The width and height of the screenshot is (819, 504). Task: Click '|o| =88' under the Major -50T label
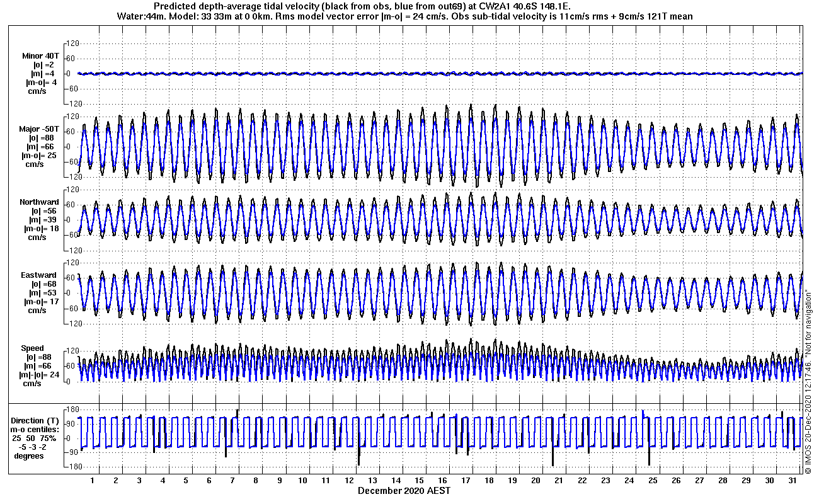42,138
